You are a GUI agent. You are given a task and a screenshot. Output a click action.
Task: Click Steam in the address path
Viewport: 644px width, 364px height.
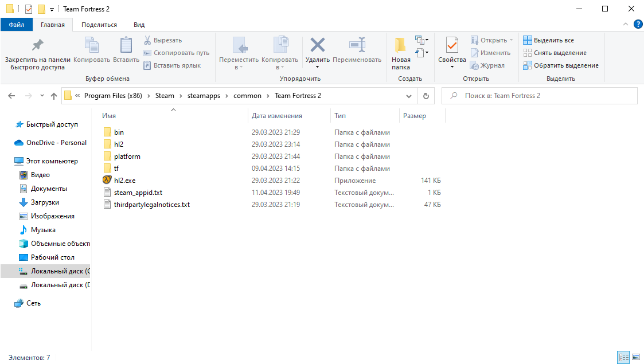[165, 96]
